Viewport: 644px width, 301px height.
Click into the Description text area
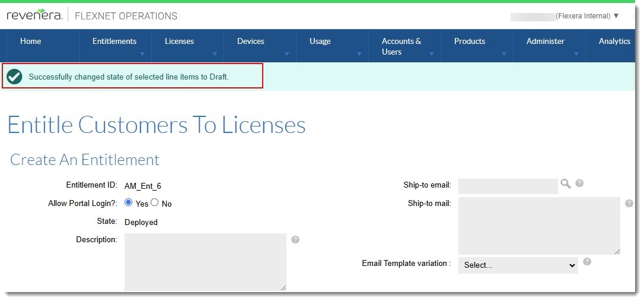click(x=205, y=262)
